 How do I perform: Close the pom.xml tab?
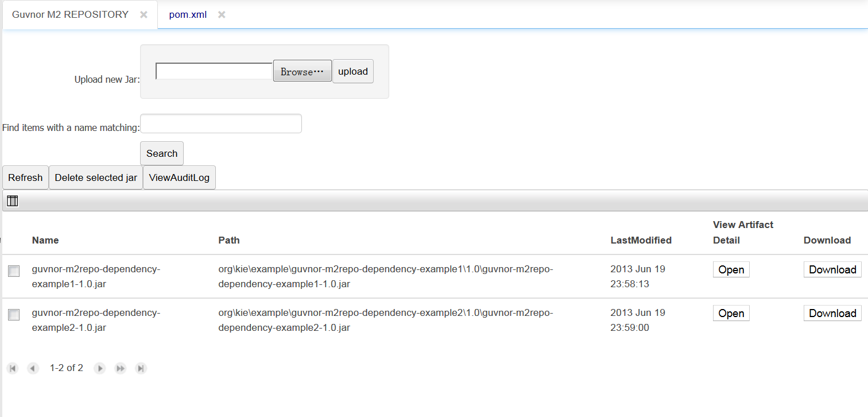[x=222, y=15]
